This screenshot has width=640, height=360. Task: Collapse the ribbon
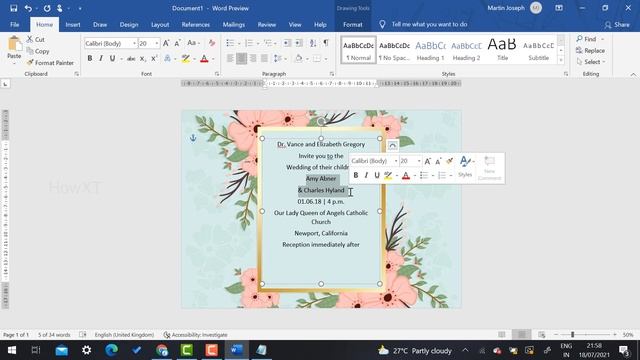pos(633,74)
